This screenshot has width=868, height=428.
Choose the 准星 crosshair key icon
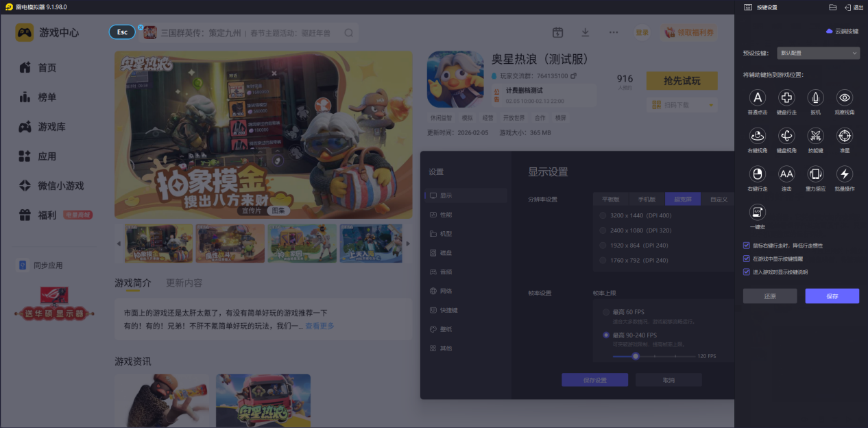pyautogui.click(x=845, y=136)
